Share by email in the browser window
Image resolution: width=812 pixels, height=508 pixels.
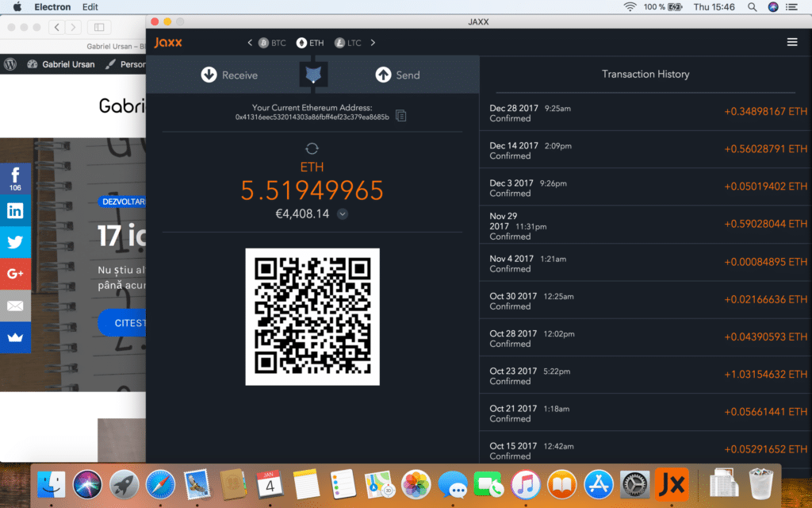point(15,306)
